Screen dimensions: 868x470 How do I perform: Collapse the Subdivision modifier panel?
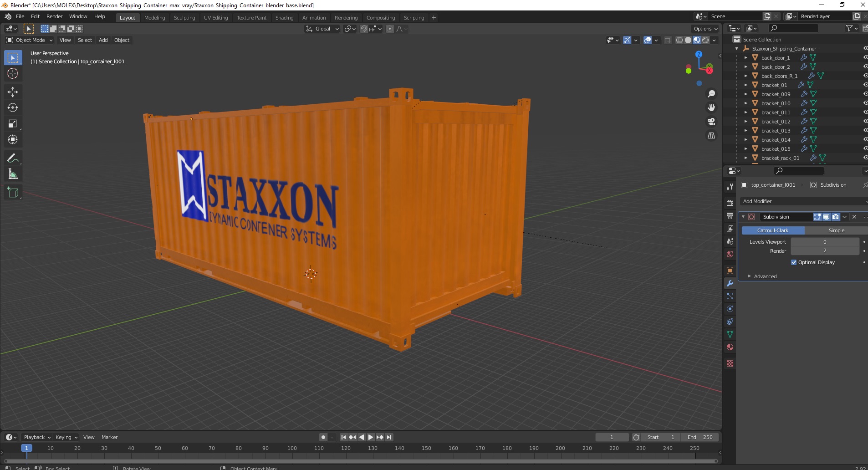coord(743,217)
